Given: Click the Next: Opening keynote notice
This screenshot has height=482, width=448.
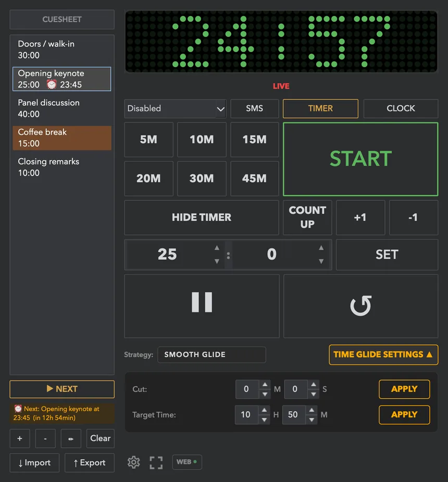Looking at the screenshot, I should [x=62, y=413].
